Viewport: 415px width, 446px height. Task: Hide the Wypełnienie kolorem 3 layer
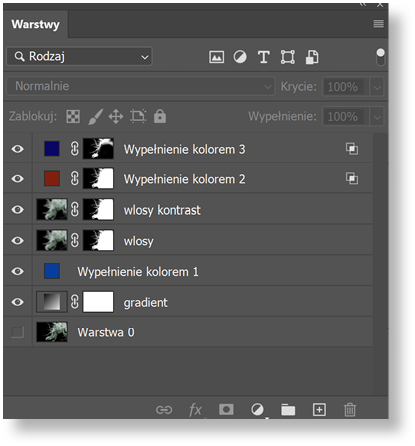tap(18, 149)
